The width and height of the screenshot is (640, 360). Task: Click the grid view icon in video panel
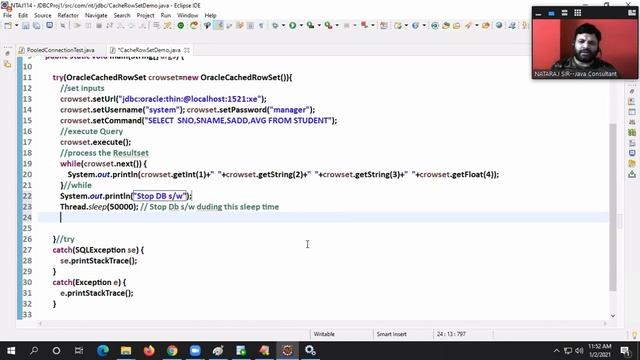click(x=578, y=13)
